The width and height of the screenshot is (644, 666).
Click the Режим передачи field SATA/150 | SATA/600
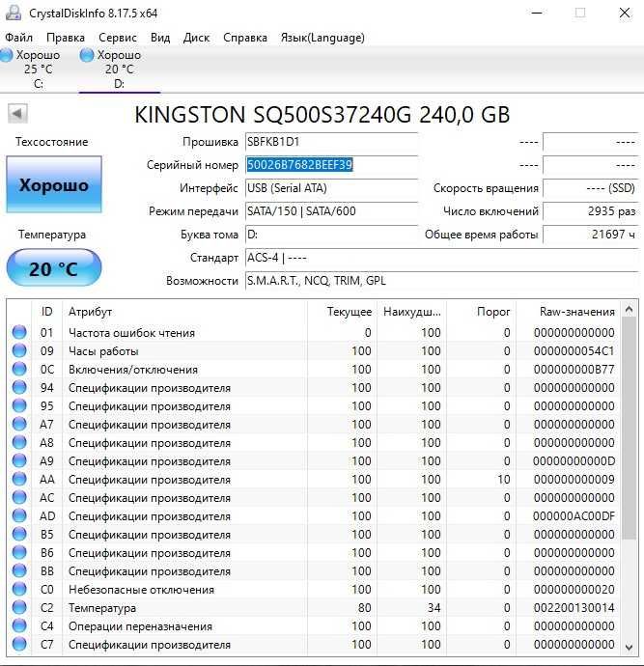click(331, 211)
